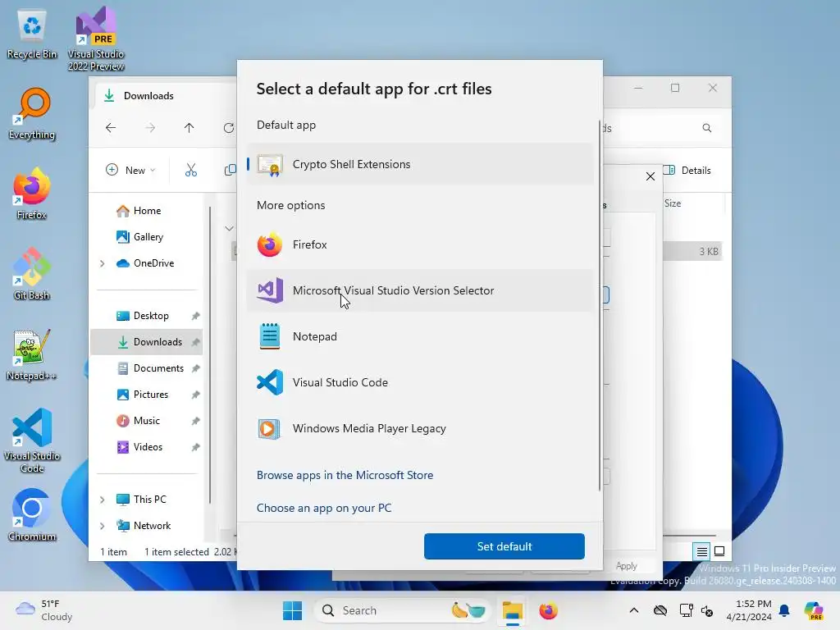This screenshot has width=840, height=630.
Task: Click the muted volume icon in the tray
Action: (x=707, y=610)
